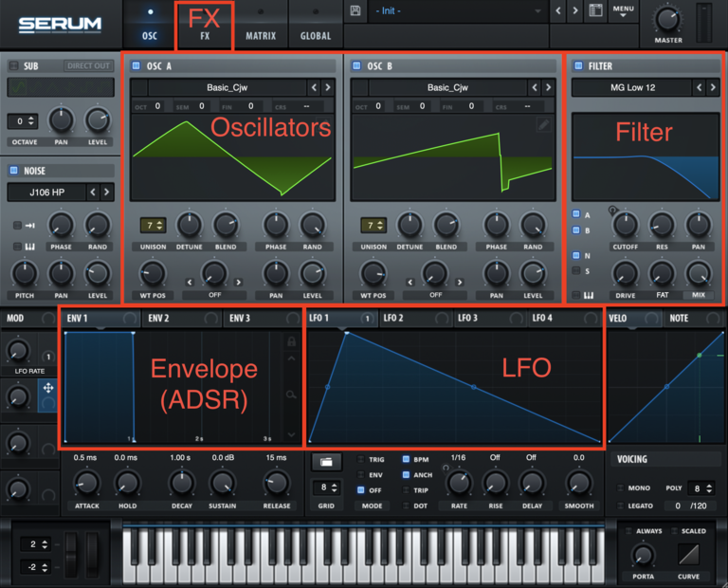This screenshot has width=728, height=588.
Task: Select previous OSC A wavetable arrow
Action: coord(315,87)
